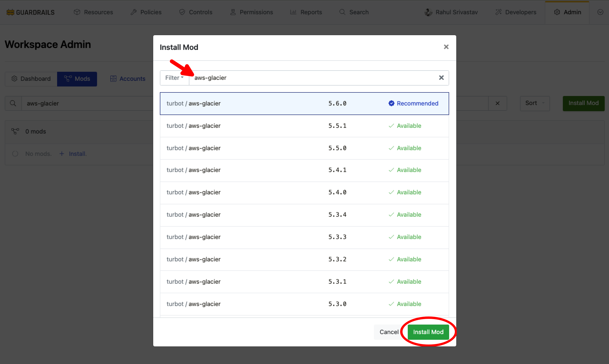Open the Controls shield icon
This screenshot has height=364, width=609.
pos(182,12)
